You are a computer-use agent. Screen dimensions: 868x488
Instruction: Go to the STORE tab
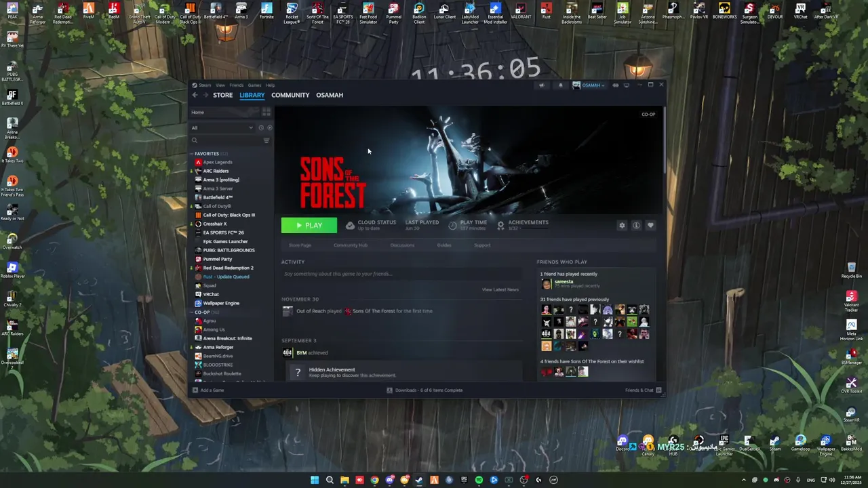click(x=222, y=95)
